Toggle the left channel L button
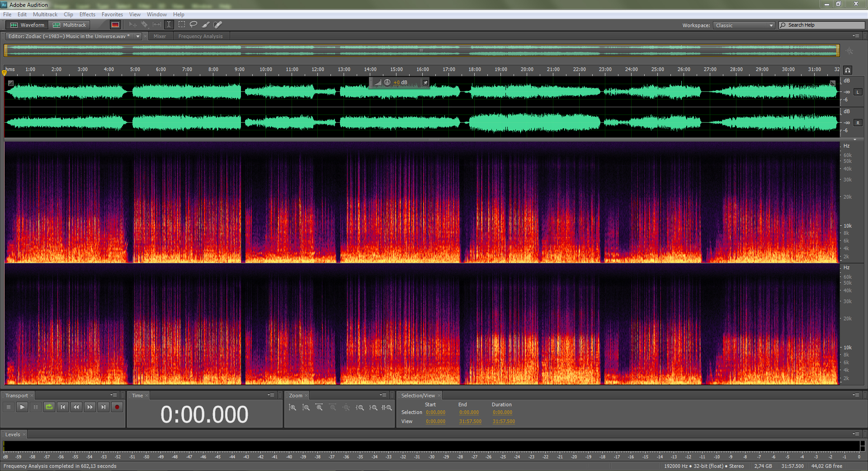Screen dimensions: 868x471 pyautogui.click(x=858, y=92)
